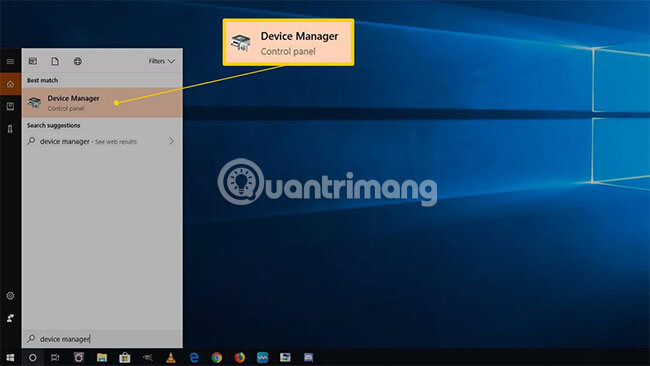Launch Google Chrome from the taskbar

[x=217, y=357]
